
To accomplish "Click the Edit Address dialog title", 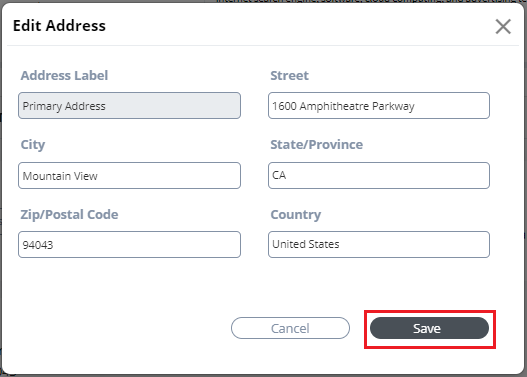I will (59, 26).
